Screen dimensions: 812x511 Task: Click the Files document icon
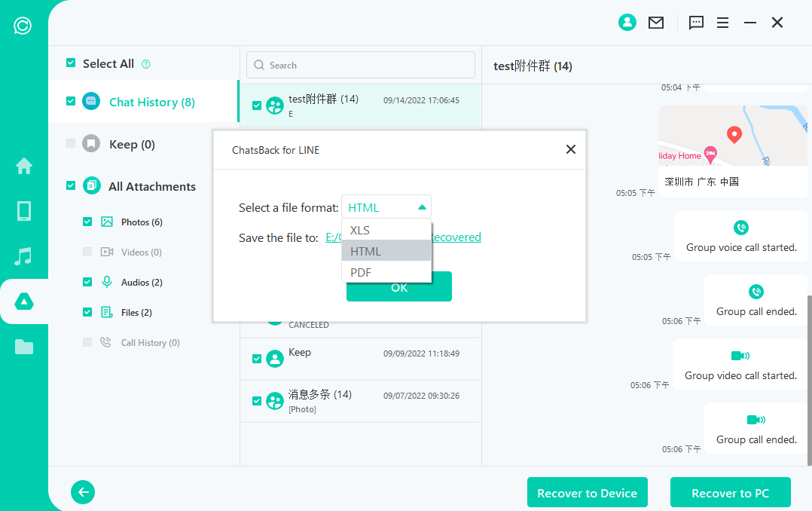tap(107, 312)
